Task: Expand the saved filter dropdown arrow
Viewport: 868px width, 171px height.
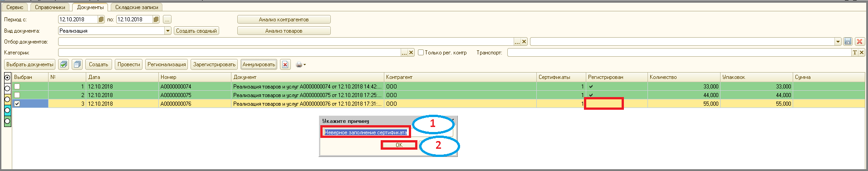Action: click(838, 42)
